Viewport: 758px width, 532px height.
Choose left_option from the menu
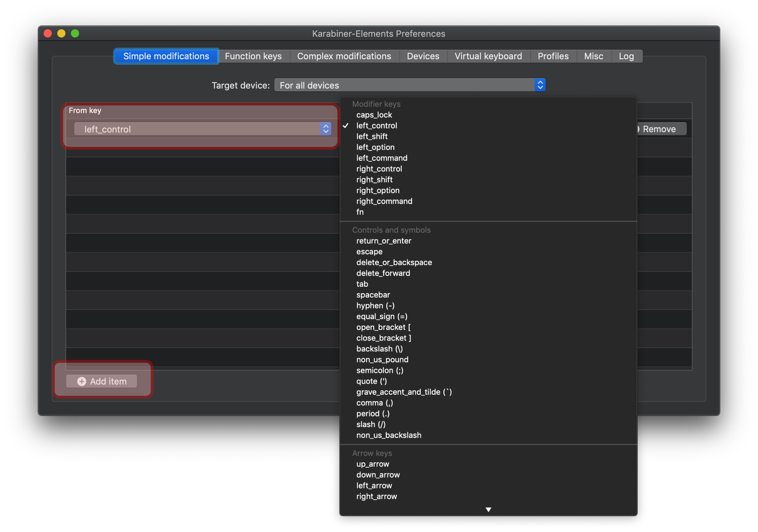[x=488, y=147]
